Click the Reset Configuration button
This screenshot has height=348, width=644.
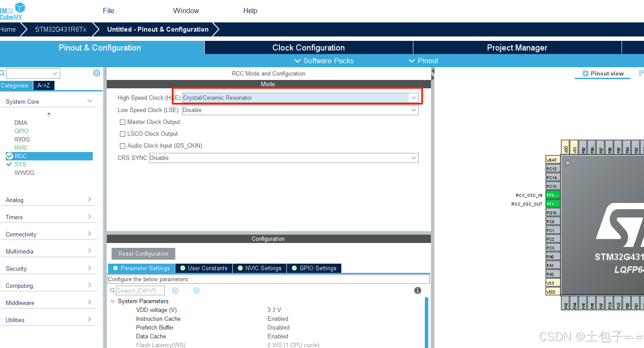click(x=143, y=254)
